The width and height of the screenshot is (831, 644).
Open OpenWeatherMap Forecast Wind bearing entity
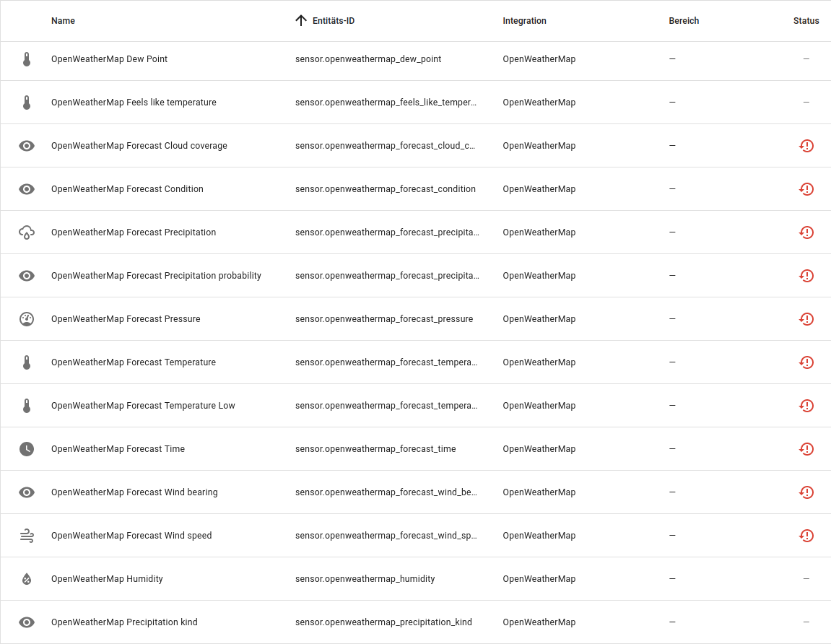134,492
